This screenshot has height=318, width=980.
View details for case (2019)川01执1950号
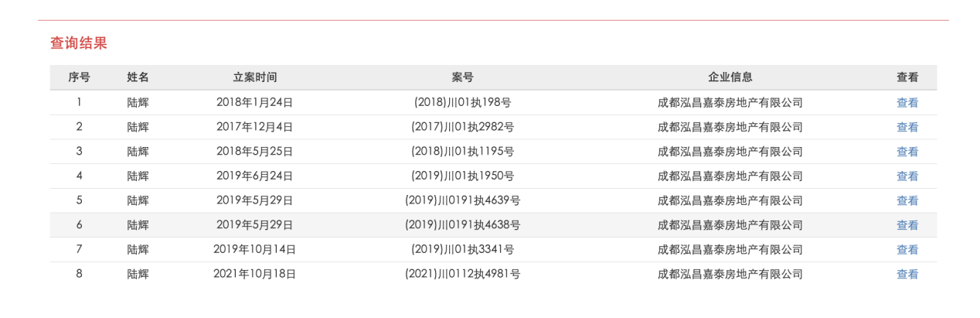(x=907, y=176)
